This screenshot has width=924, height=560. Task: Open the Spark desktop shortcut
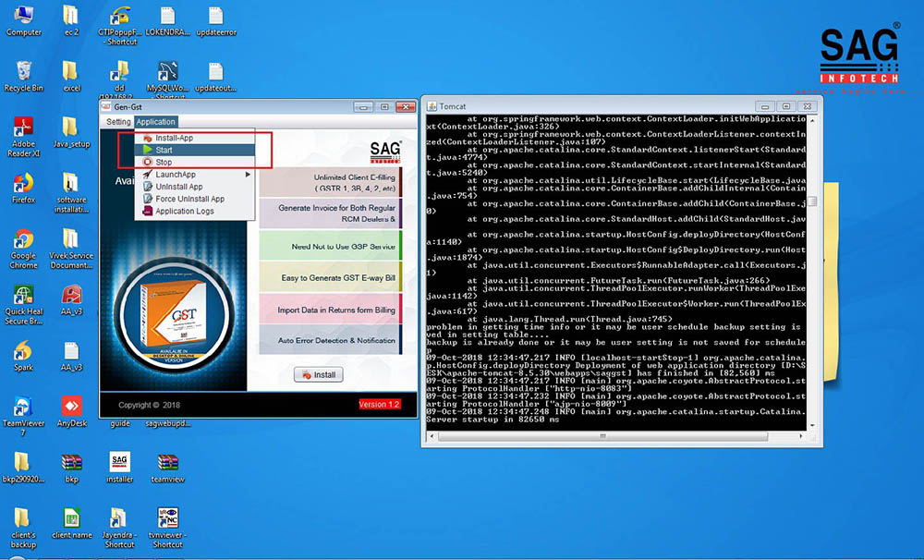pos(23,351)
